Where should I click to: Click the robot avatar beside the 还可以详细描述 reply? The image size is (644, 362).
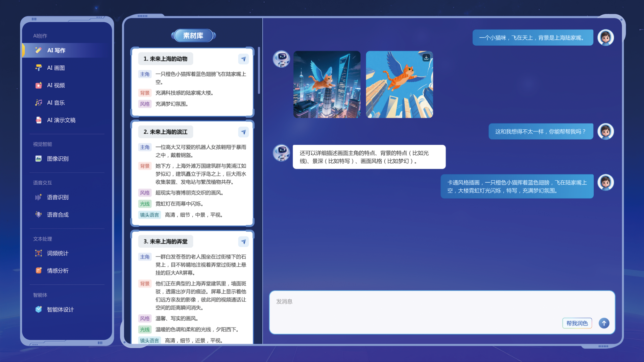tap(282, 153)
